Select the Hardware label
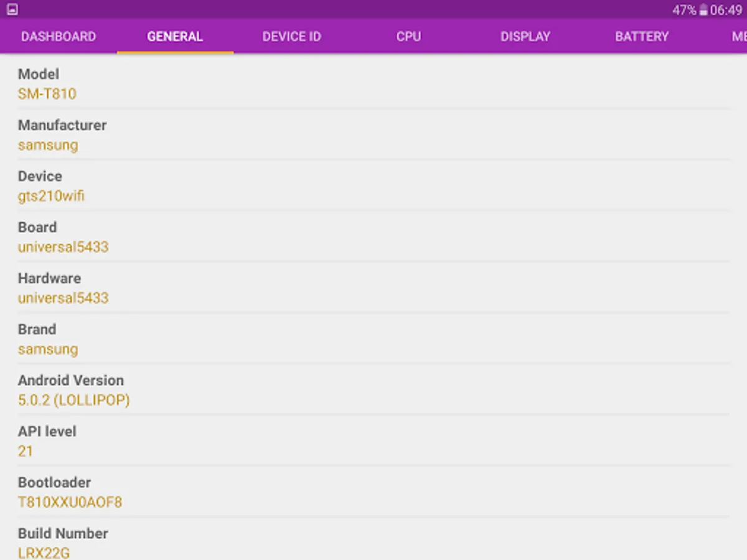 pyautogui.click(x=49, y=278)
